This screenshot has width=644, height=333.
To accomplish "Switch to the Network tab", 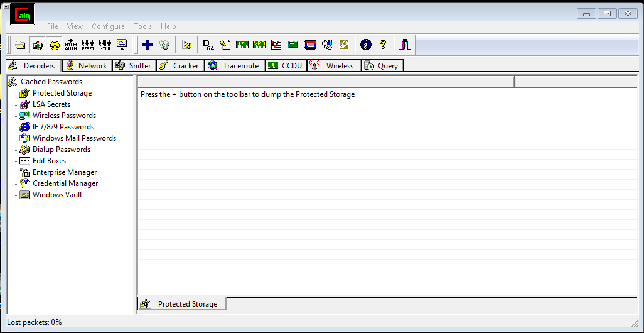I will tap(87, 66).
